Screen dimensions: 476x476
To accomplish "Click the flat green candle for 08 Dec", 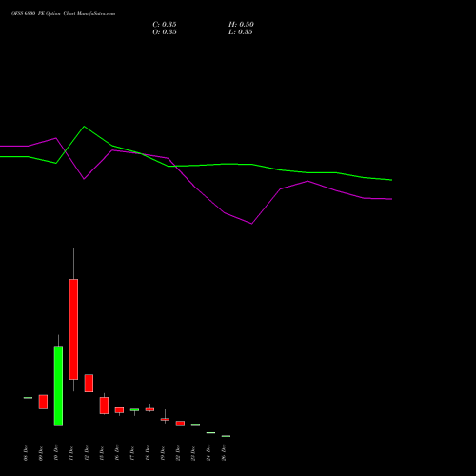I will point(28,398).
